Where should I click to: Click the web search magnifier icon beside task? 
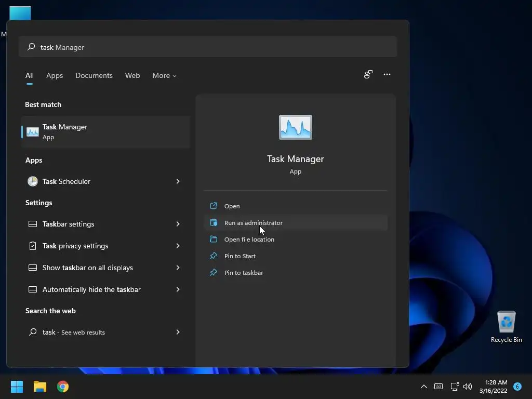click(33, 332)
